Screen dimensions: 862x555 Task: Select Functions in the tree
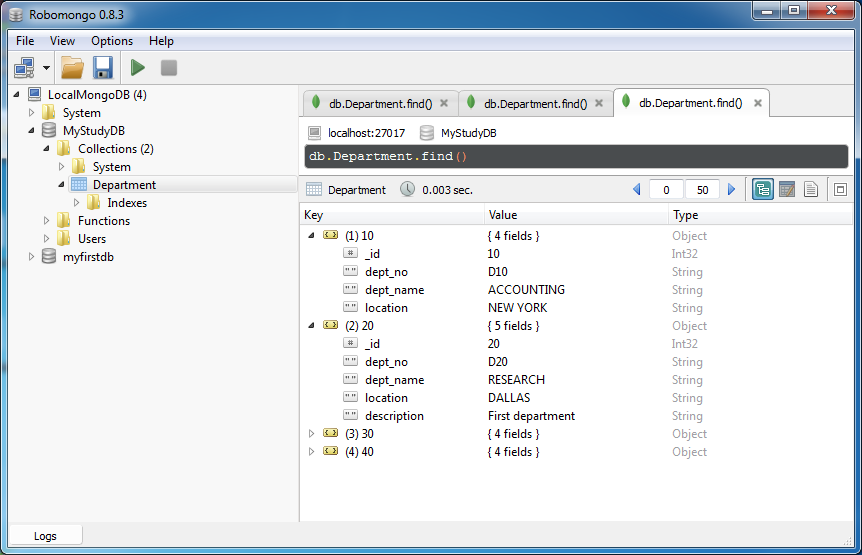(x=104, y=221)
